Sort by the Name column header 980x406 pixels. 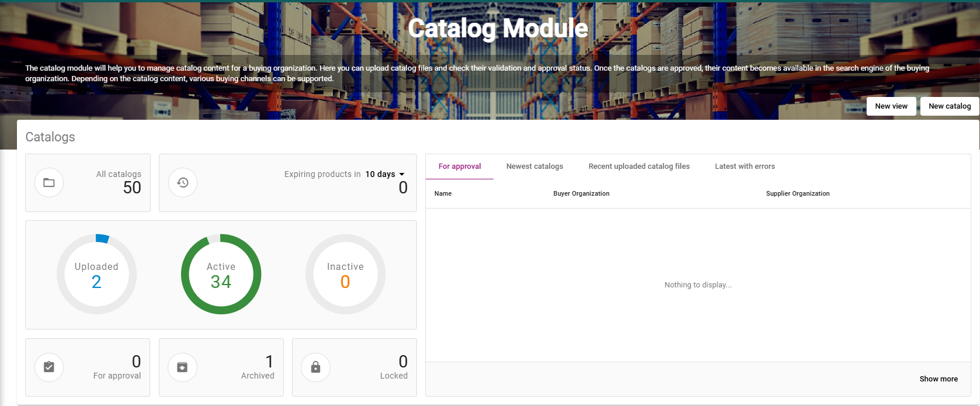(443, 193)
